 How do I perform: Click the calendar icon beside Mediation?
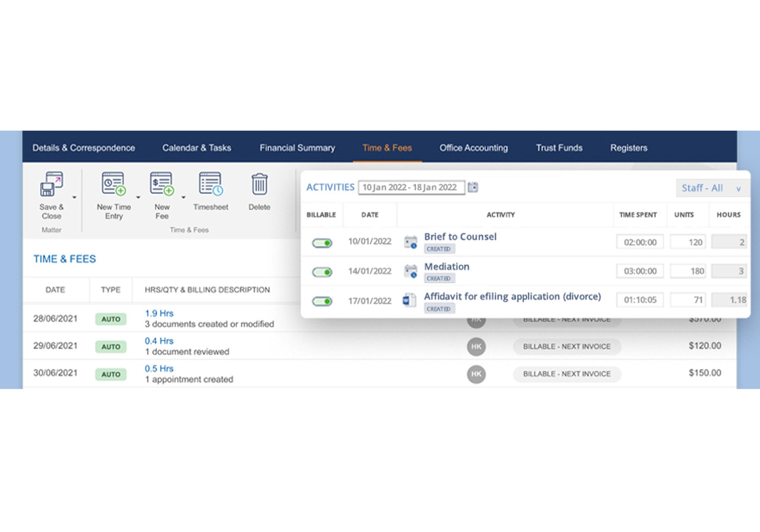411,271
